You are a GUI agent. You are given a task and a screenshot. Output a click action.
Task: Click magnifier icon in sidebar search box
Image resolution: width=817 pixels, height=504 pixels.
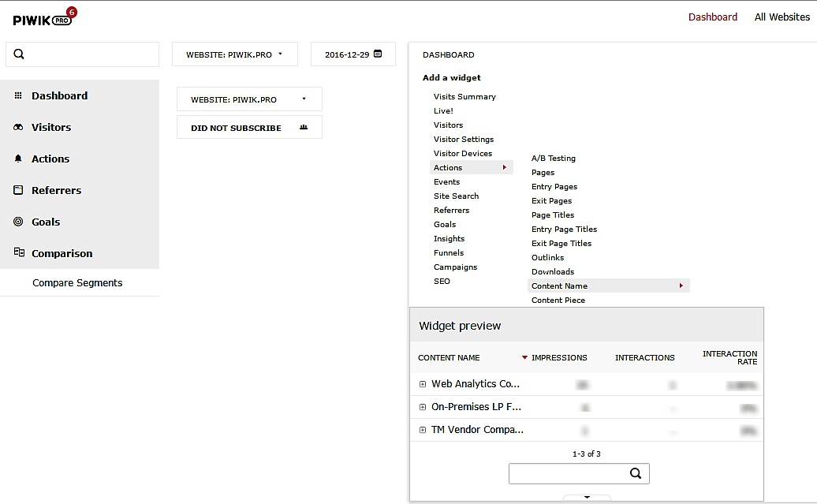(x=19, y=54)
